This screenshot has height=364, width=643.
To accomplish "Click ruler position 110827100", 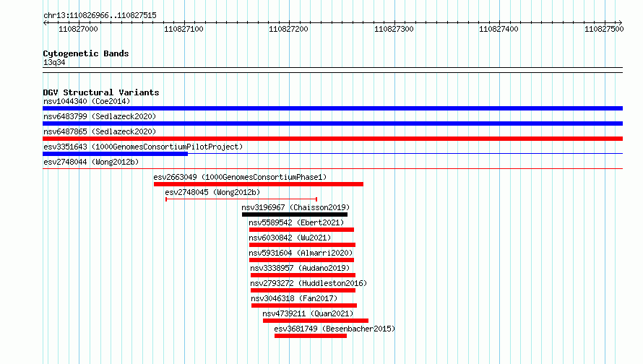I will (184, 29).
